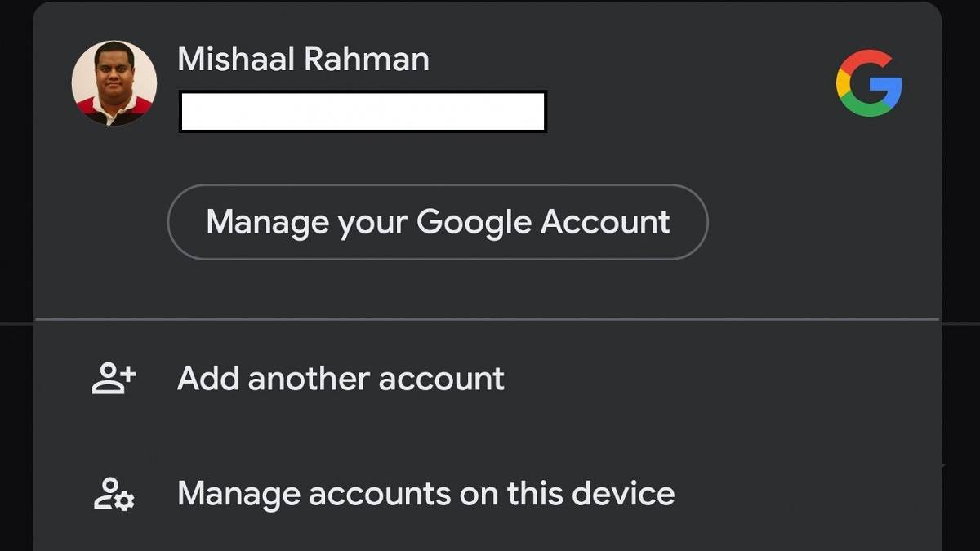The width and height of the screenshot is (980, 551).
Task: Click the "Mishaal Rahman" account name
Action: [x=303, y=59]
